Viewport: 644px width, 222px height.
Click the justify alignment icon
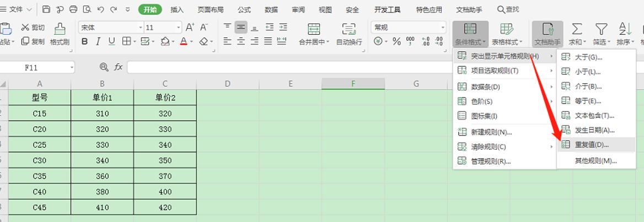tap(268, 41)
